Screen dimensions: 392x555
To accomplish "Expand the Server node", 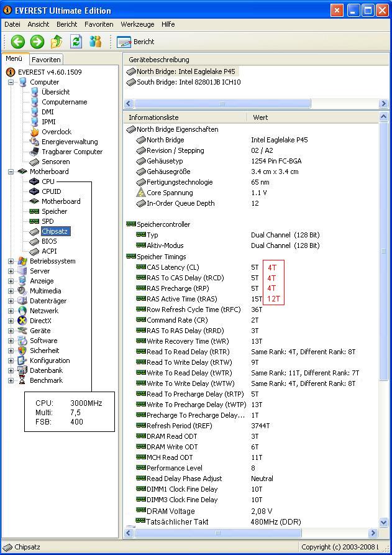I will click(x=11, y=271).
